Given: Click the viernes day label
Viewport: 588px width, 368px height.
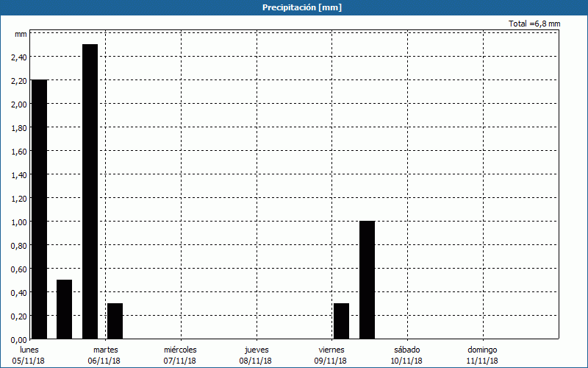Looking at the screenshot, I should pos(331,350).
